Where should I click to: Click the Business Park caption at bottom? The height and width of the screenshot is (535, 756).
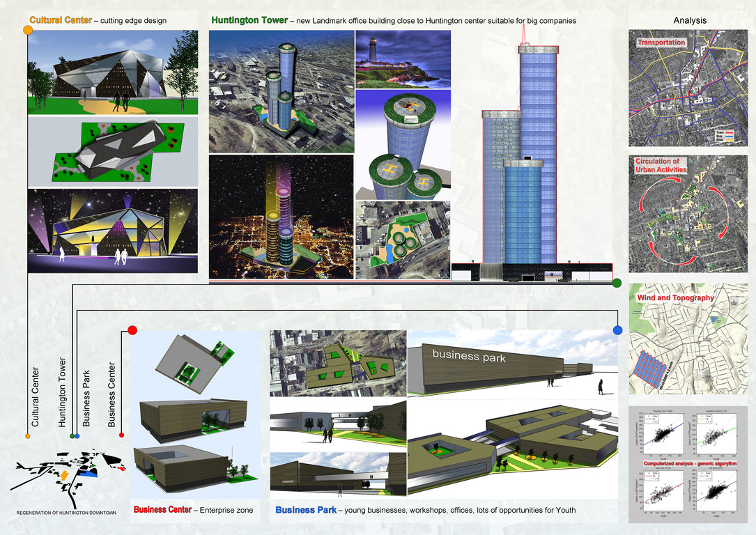click(x=425, y=510)
